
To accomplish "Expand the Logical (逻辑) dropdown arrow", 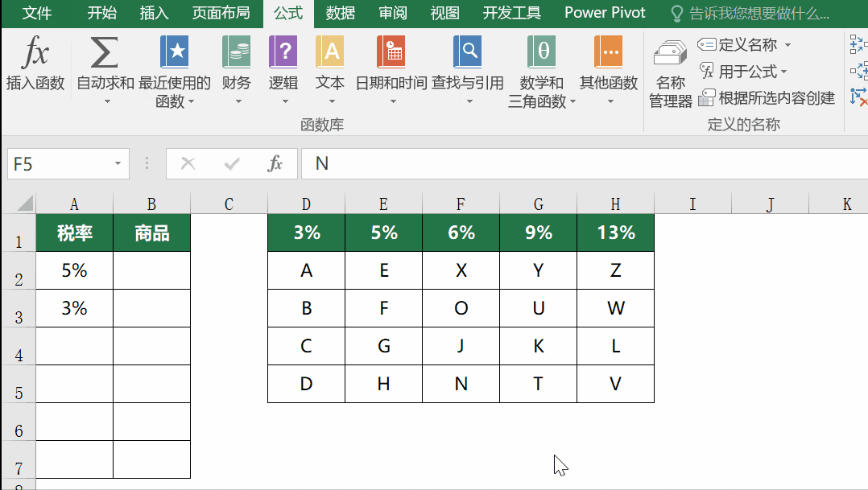I will pos(285,101).
